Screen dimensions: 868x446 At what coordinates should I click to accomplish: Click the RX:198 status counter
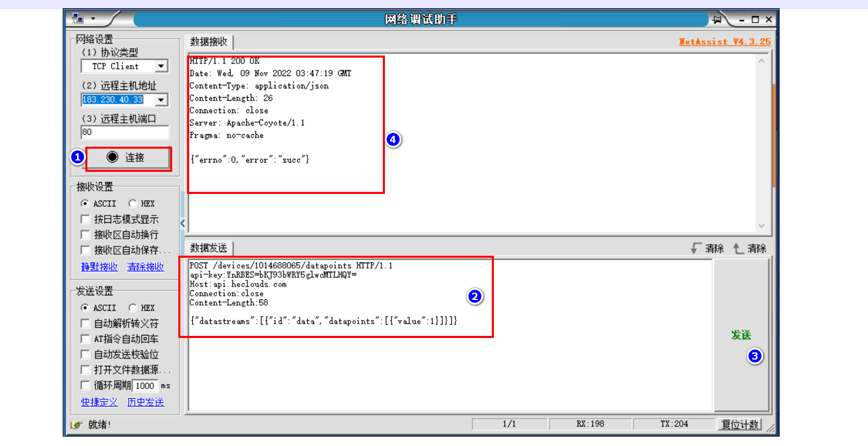tap(590, 424)
